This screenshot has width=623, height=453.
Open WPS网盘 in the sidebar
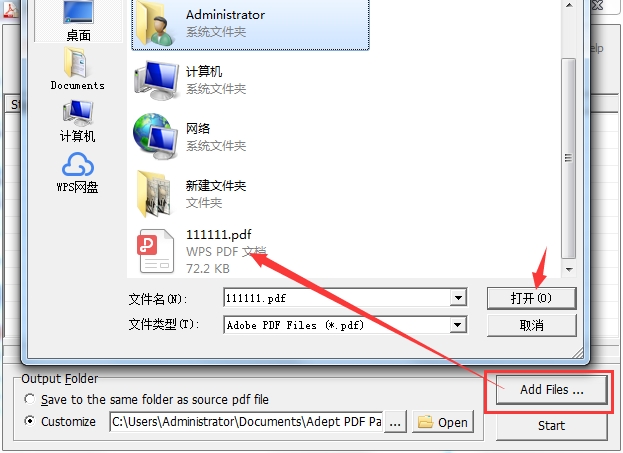tap(77, 173)
